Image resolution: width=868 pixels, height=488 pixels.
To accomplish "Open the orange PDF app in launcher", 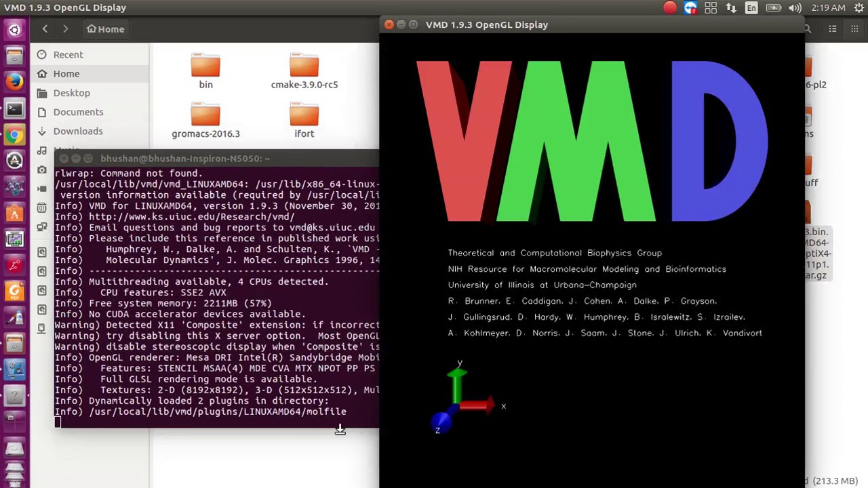I will [14, 292].
